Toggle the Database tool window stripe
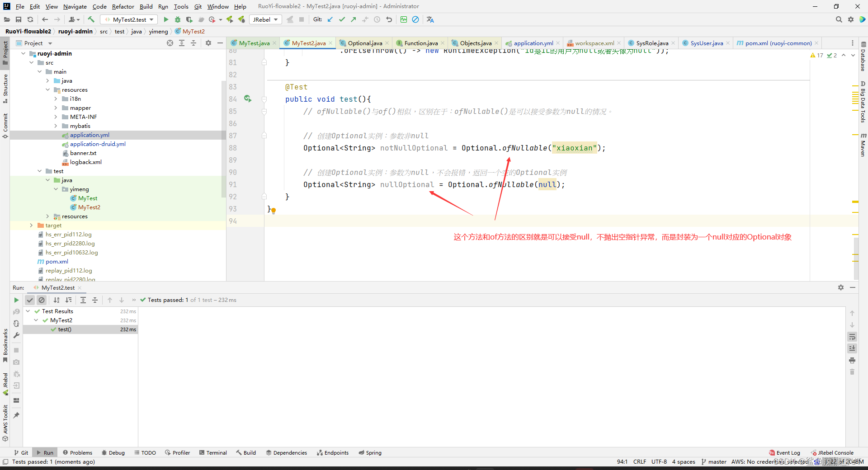This screenshot has width=868, height=470. tap(863, 57)
